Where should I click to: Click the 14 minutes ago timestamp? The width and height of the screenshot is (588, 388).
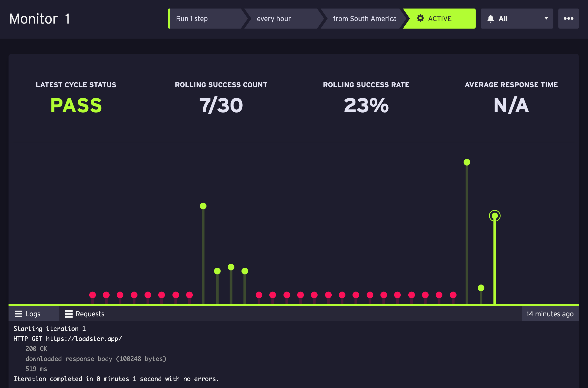pyautogui.click(x=550, y=314)
